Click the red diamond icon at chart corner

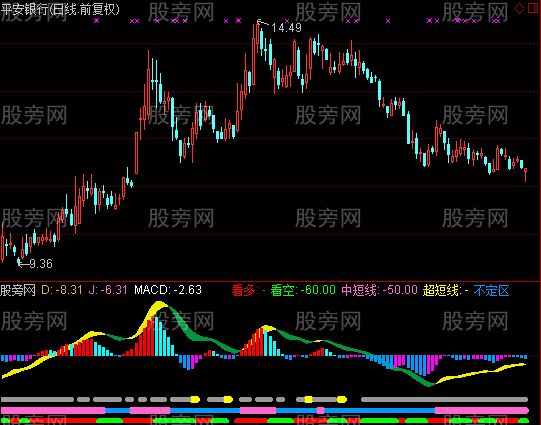[519, 8]
